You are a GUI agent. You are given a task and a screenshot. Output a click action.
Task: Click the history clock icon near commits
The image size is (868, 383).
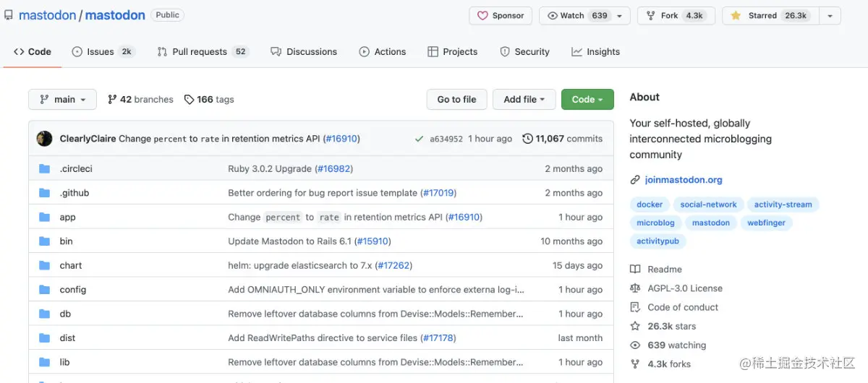click(527, 139)
